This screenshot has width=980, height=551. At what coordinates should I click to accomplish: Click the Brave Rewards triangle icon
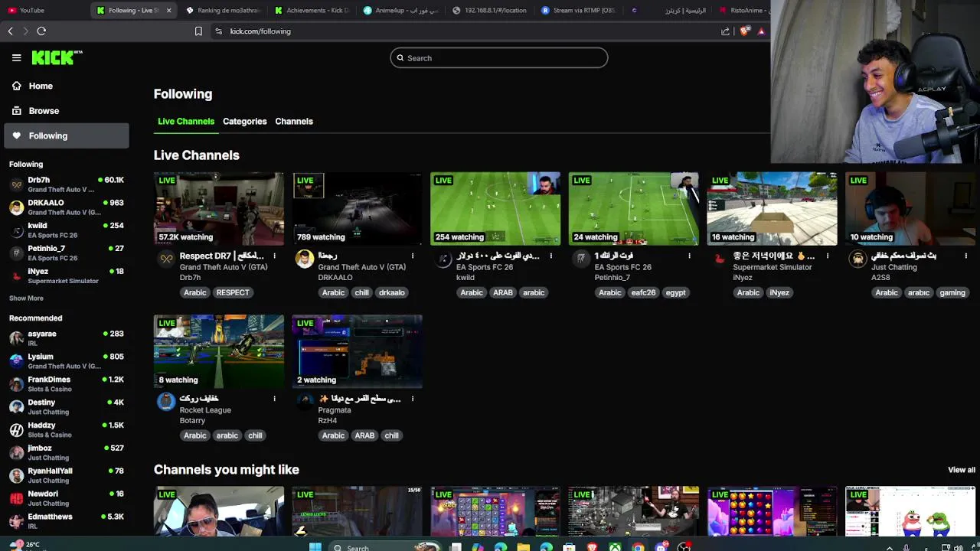coord(761,31)
